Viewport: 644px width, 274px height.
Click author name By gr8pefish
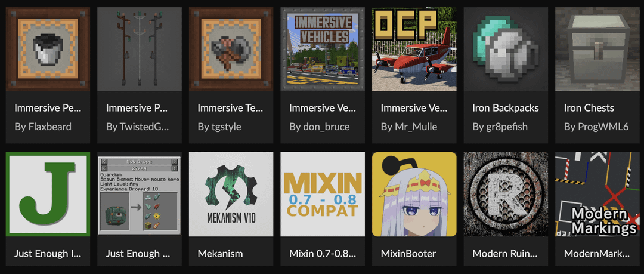pyautogui.click(x=500, y=127)
